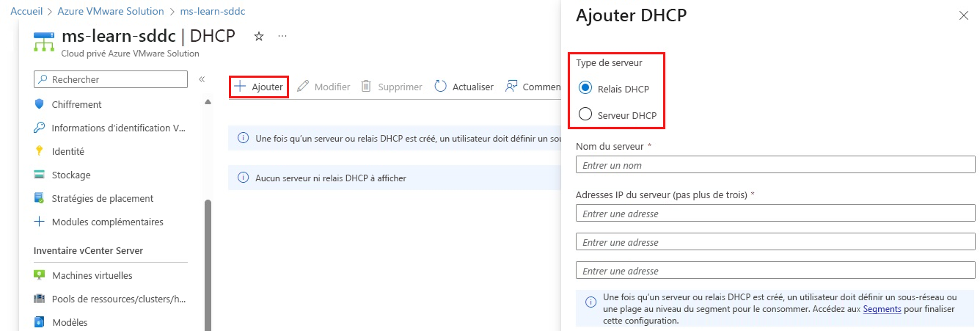Viewport: 980px width, 331px height.
Task: Click the 'Type de serveur' label
Action: [x=609, y=63]
